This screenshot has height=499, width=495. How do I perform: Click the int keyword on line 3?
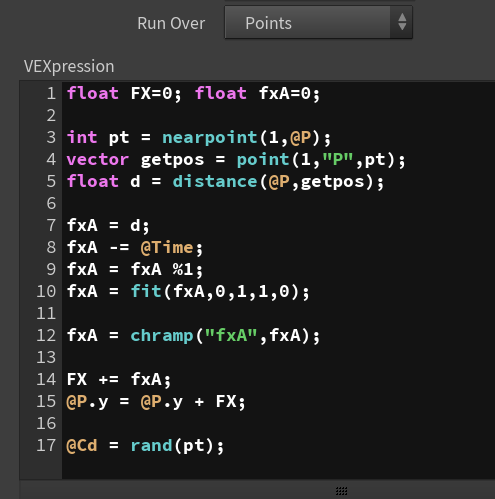[82, 137]
